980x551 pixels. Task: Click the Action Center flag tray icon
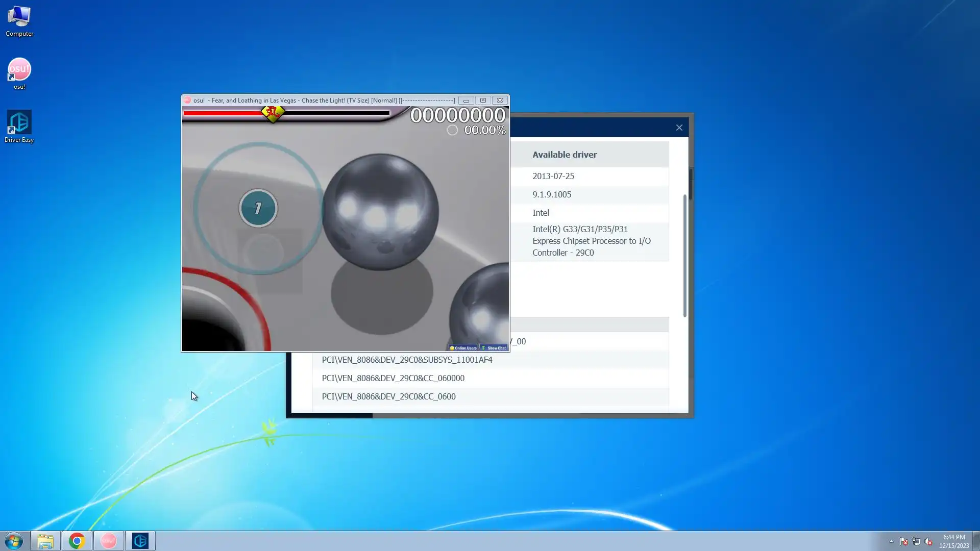pos(903,541)
